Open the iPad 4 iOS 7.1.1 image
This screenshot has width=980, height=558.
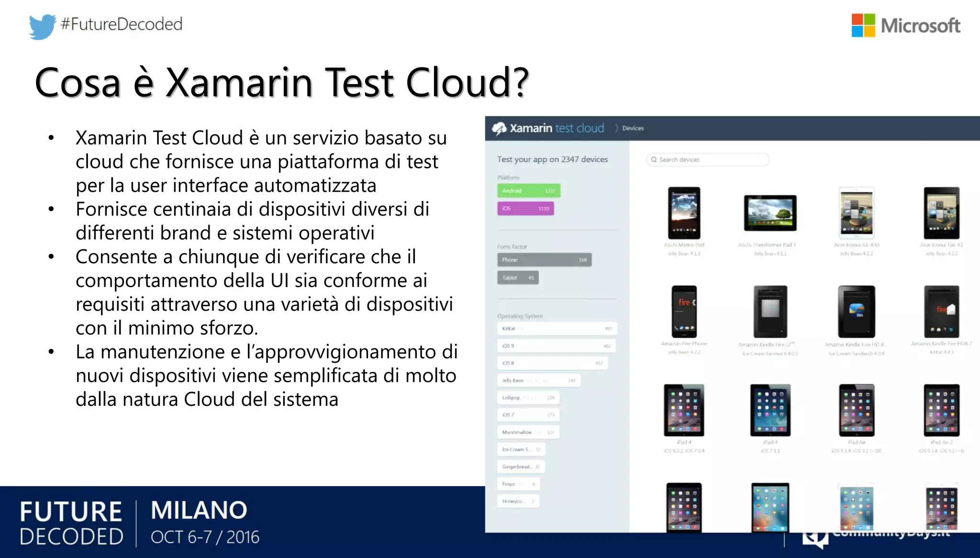(x=770, y=410)
